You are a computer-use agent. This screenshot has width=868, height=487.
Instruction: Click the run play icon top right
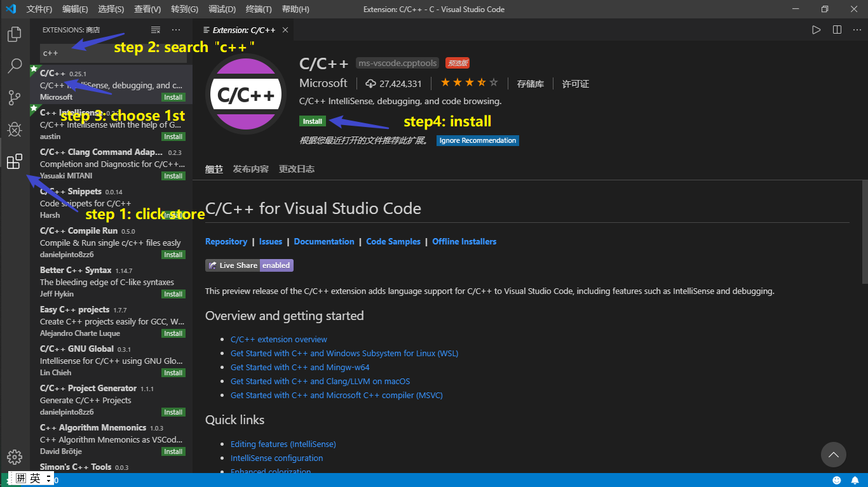coord(817,29)
